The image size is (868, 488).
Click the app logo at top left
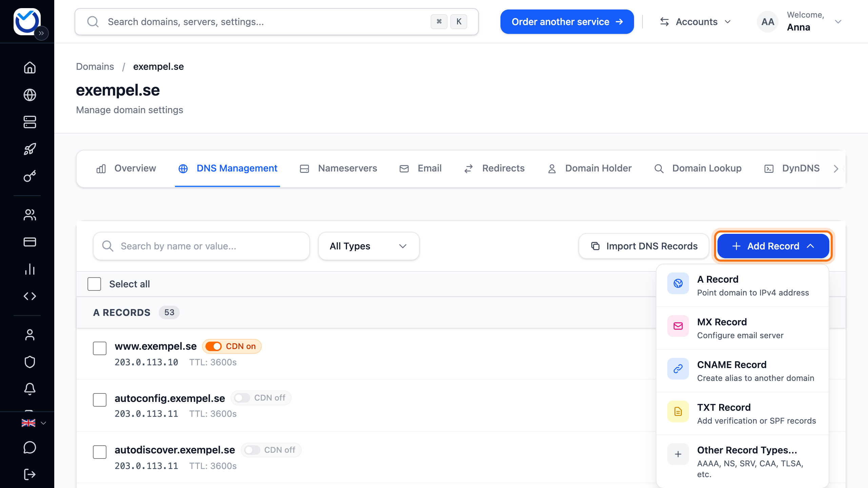tap(27, 21)
